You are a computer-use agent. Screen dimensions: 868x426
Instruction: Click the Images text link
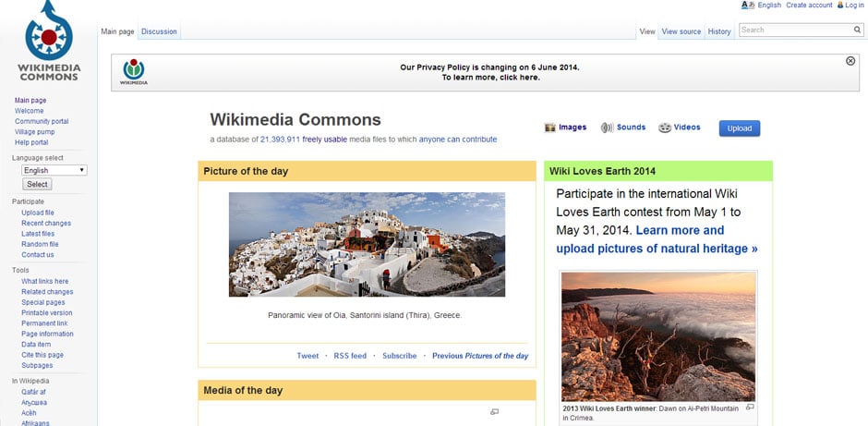(x=573, y=128)
